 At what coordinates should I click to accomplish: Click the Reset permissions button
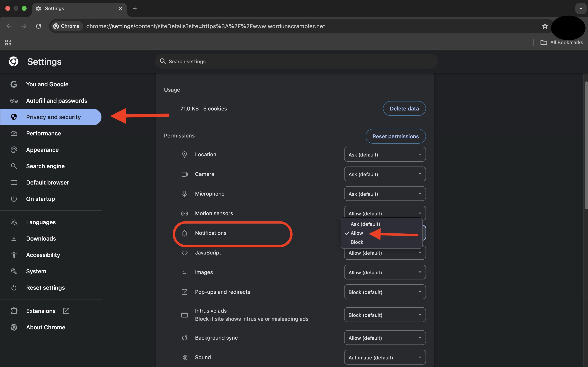click(x=395, y=136)
